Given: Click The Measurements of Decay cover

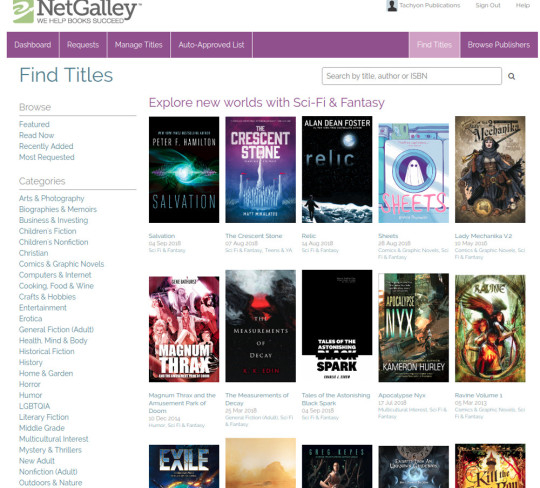Looking at the screenshot, I should 260,326.
